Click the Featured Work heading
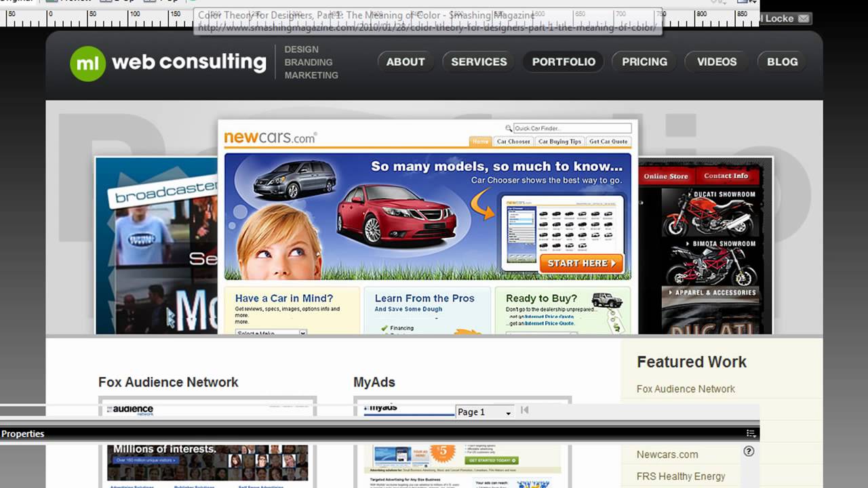Image resolution: width=868 pixels, height=488 pixels. [692, 362]
